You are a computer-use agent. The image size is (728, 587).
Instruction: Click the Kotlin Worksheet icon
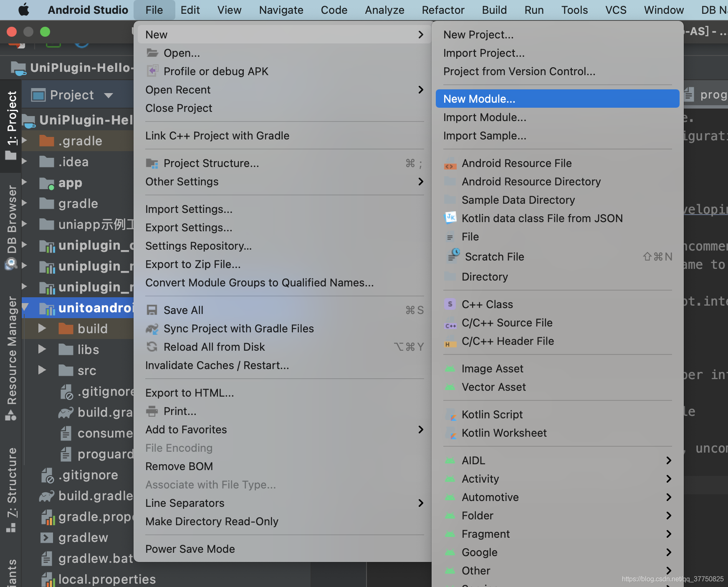click(x=450, y=433)
